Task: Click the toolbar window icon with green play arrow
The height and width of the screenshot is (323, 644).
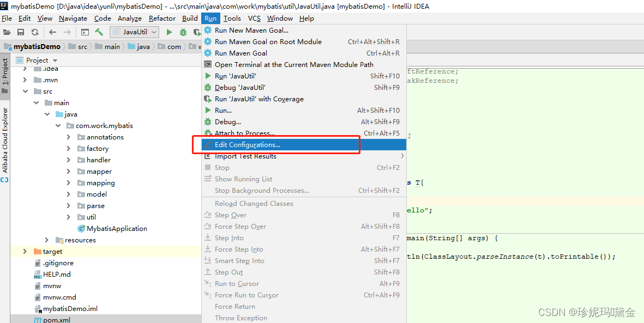Action: pos(85,32)
